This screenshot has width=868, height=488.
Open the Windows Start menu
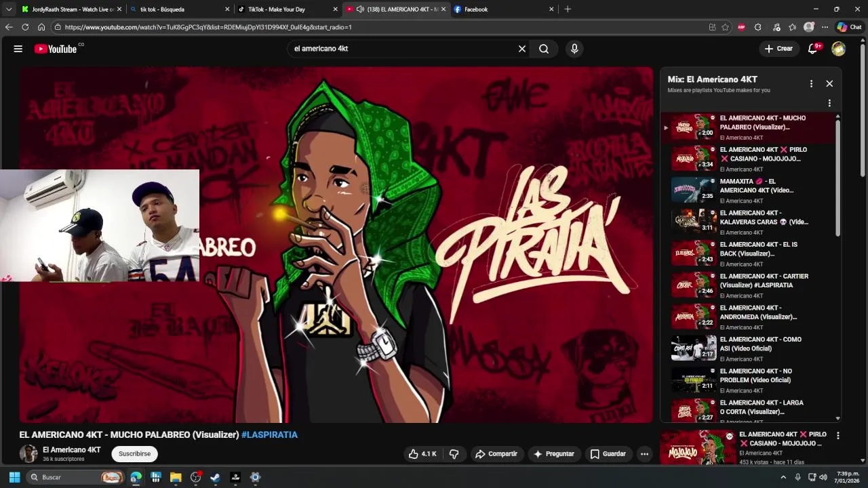click(x=14, y=477)
